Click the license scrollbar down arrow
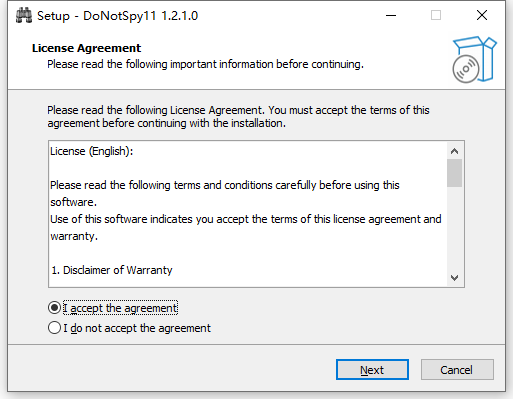The height and width of the screenshot is (399, 513). (x=454, y=278)
